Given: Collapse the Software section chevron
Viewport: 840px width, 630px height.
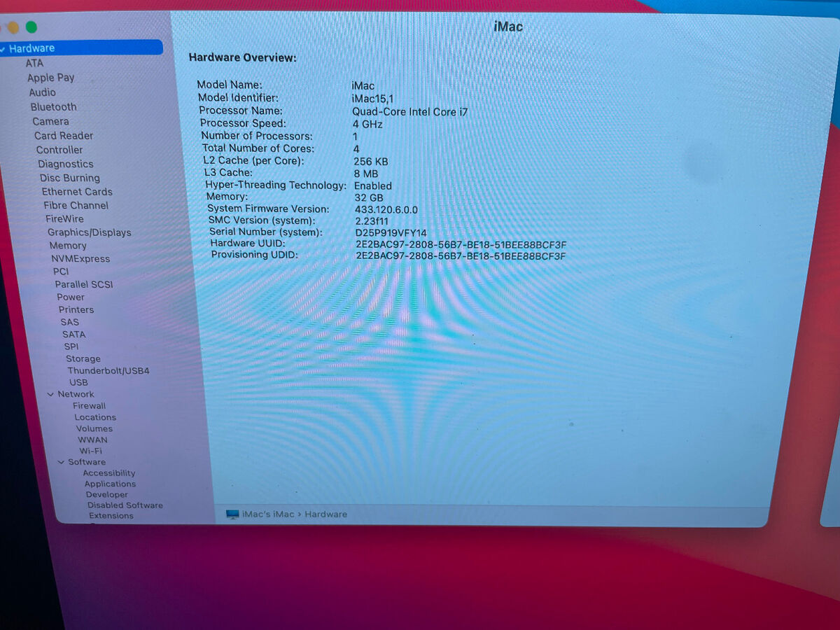Looking at the screenshot, I should (x=61, y=462).
